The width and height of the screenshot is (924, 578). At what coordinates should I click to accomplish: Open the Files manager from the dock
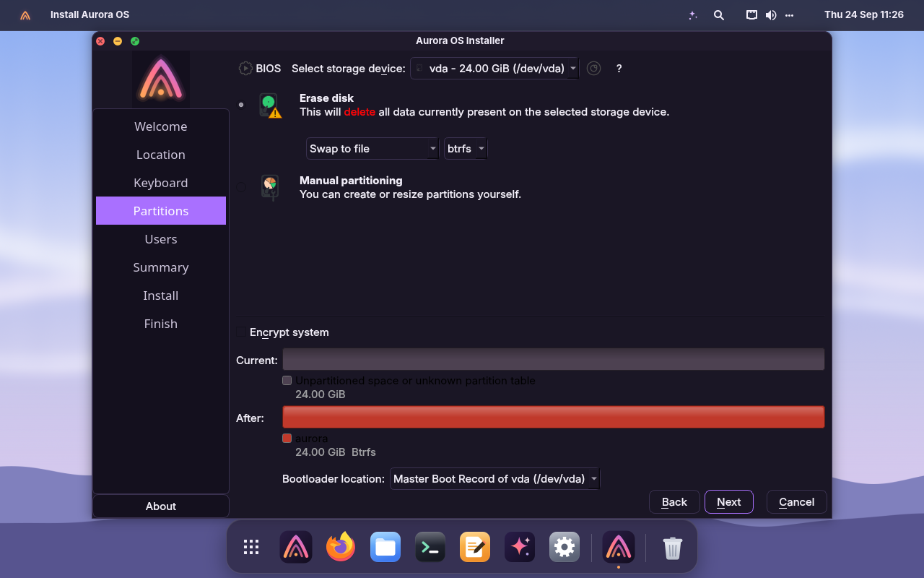pos(385,547)
